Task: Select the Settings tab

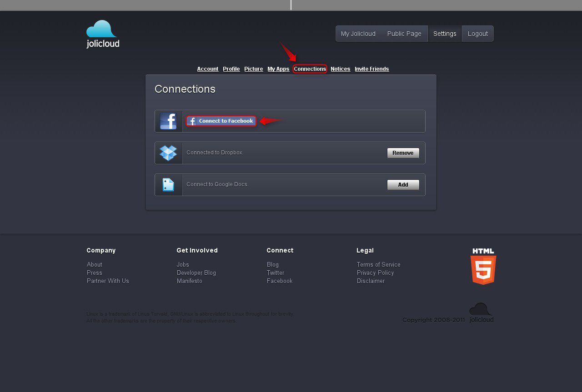Action: point(445,34)
